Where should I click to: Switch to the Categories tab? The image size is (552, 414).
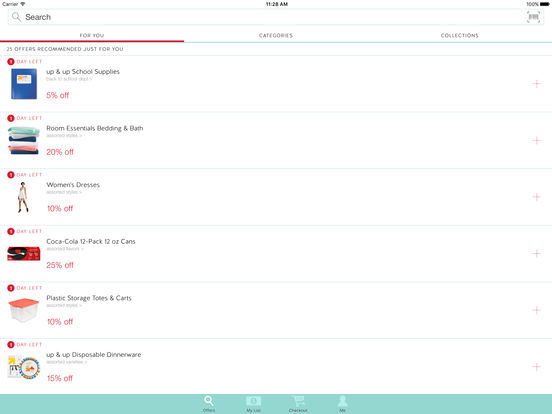coord(276,36)
